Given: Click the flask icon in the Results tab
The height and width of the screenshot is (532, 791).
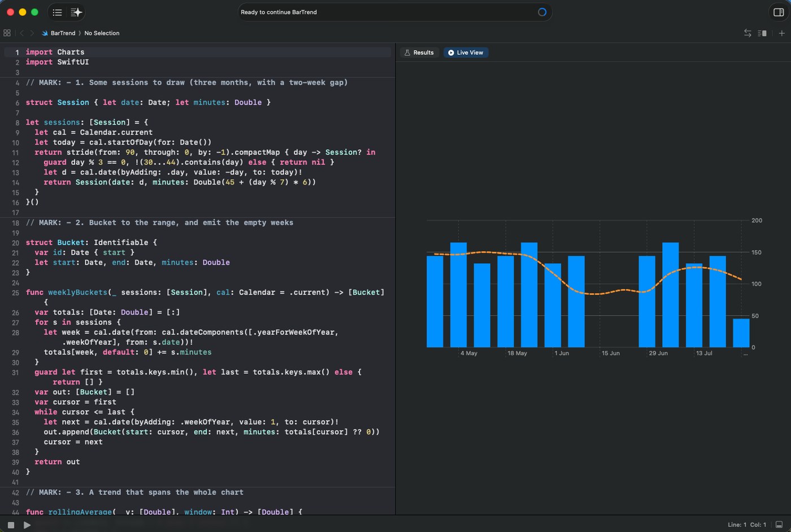Looking at the screenshot, I should [407, 53].
